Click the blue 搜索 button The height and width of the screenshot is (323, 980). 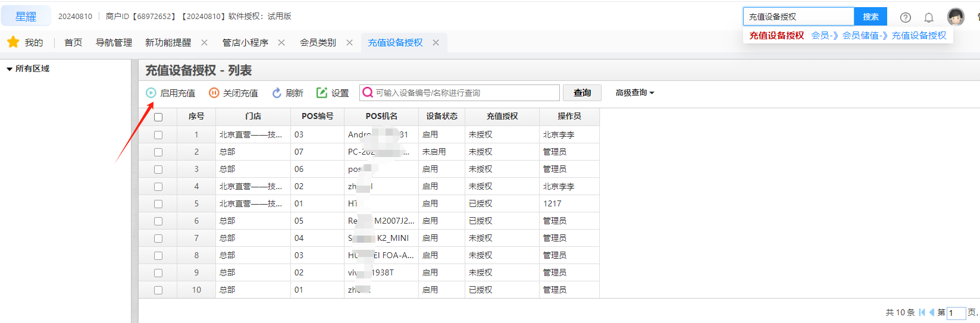(871, 17)
